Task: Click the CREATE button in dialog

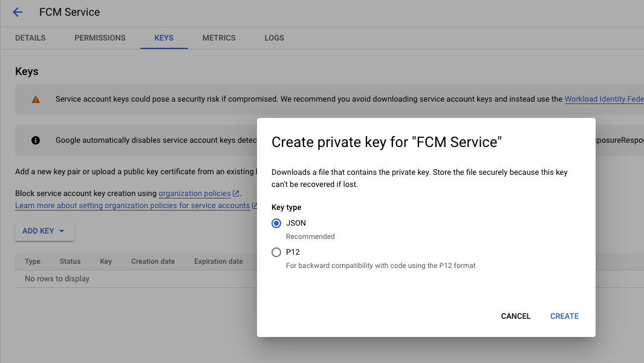Action: [x=564, y=316]
